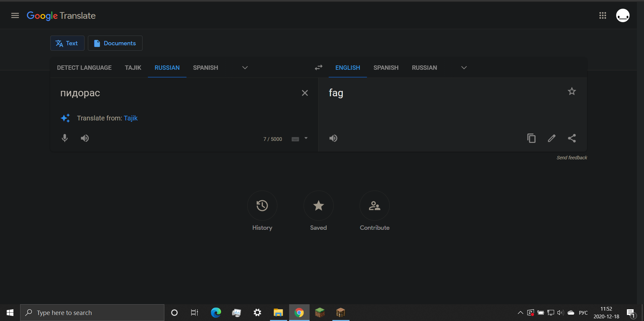Copy the translation to clipboard
Image resolution: width=644 pixels, height=321 pixels.
pos(531,138)
